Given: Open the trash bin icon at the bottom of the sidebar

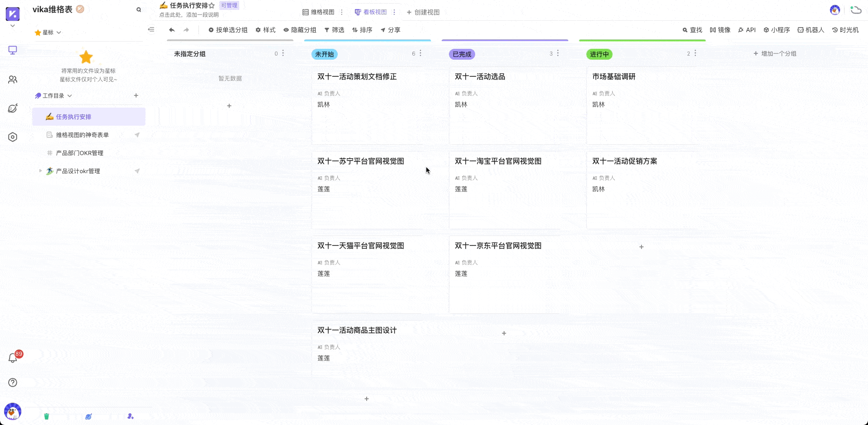Looking at the screenshot, I should [47, 416].
